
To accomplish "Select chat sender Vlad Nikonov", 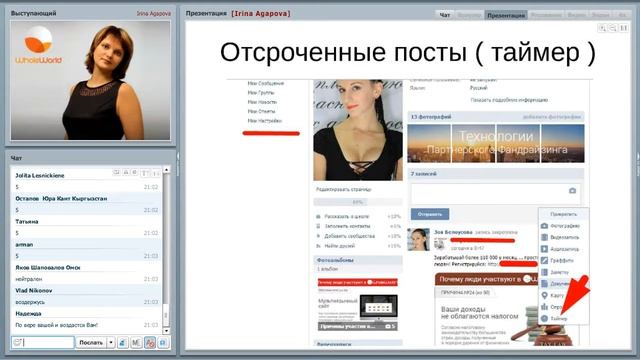I will (x=33, y=291).
